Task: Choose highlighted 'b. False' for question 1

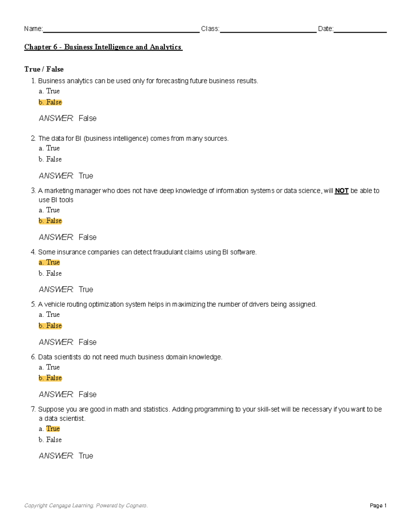Action: [x=50, y=102]
